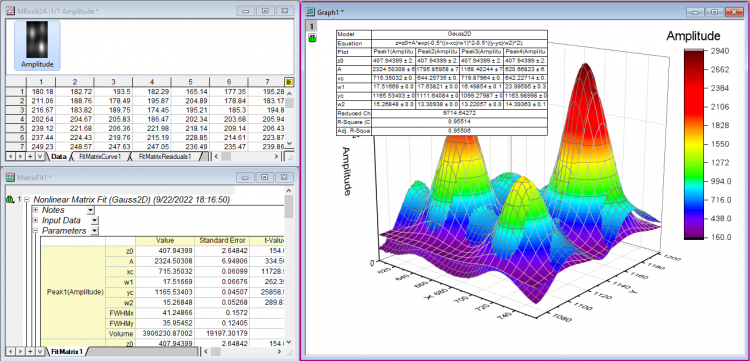Minimize the MBook2A window

pyautogui.click(x=245, y=11)
